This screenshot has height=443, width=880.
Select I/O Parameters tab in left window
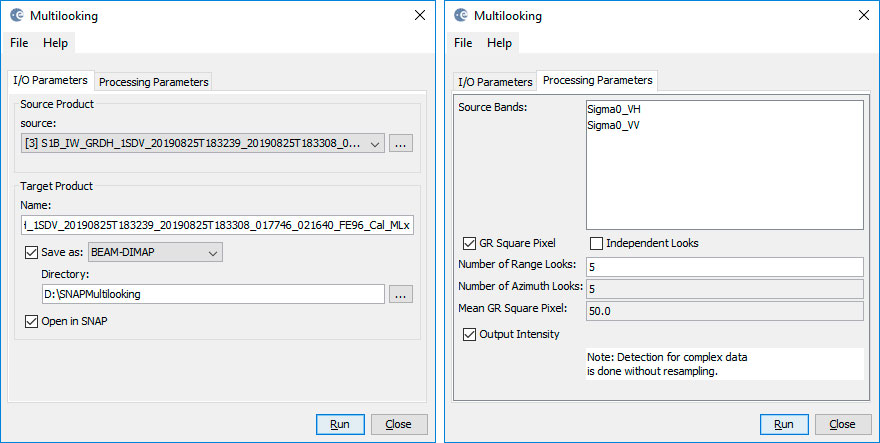click(x=51, y=80)
